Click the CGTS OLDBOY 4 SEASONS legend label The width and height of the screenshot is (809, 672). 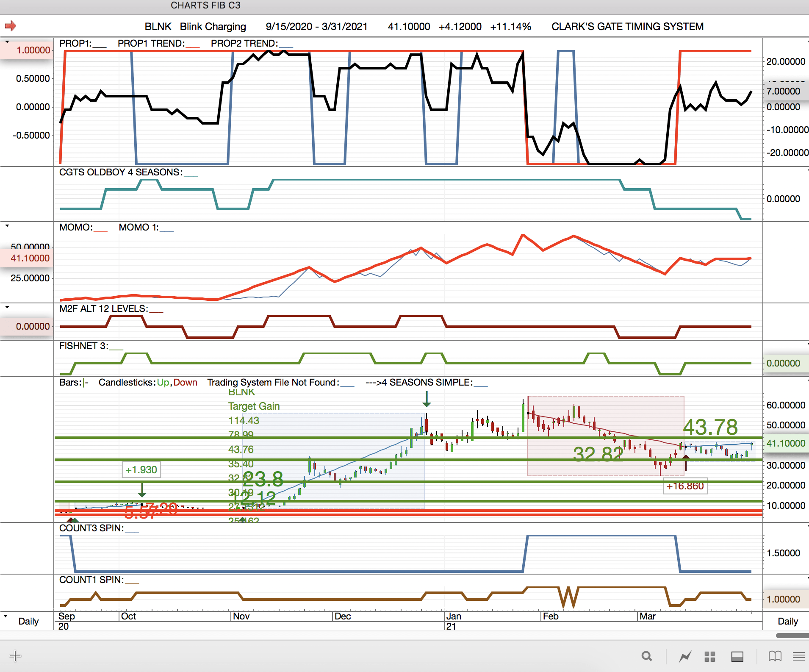[x=121, y=172]
